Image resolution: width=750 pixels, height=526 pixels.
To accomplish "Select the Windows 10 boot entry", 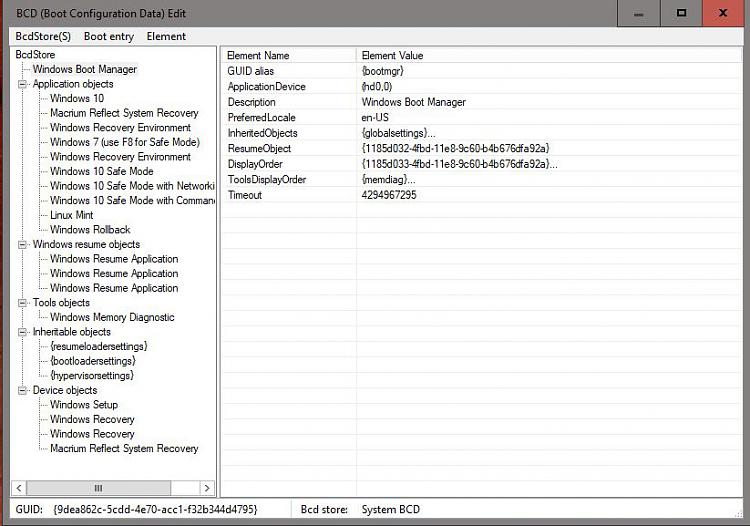I will 77,99.
